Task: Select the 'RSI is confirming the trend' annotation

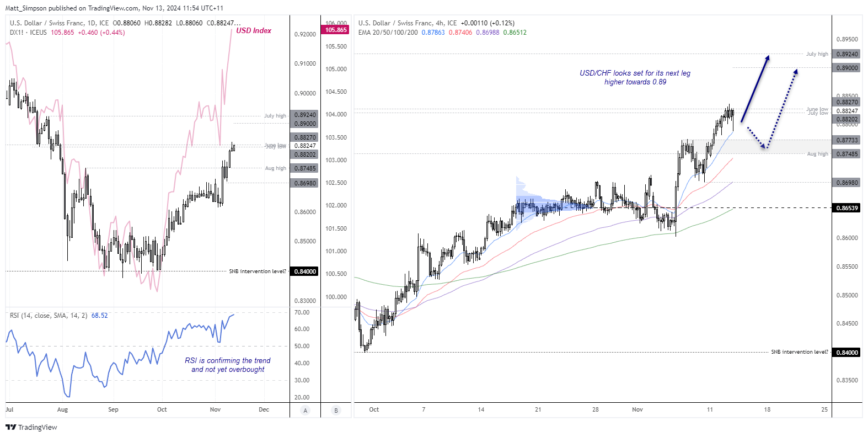Action: click(x=228, y=365)
